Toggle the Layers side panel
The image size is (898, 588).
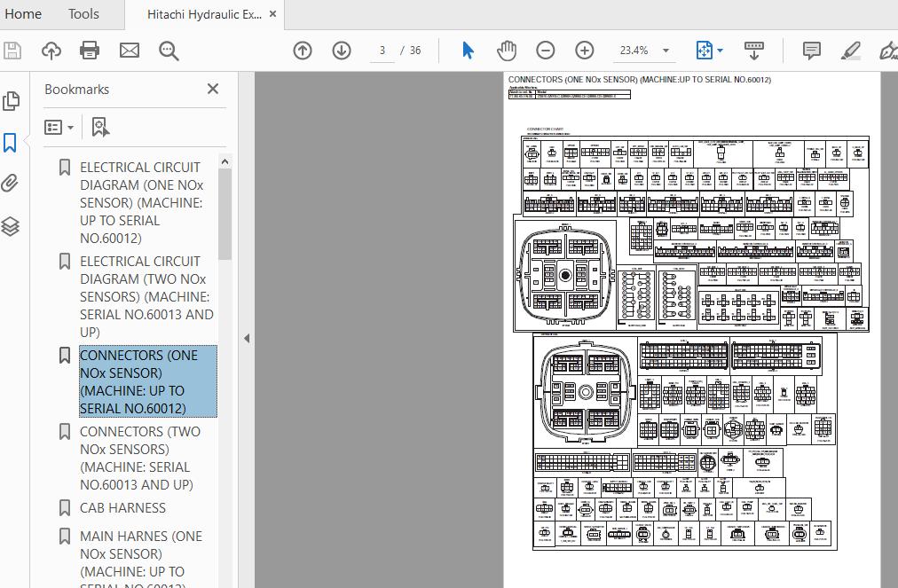(x=11, y=226)
